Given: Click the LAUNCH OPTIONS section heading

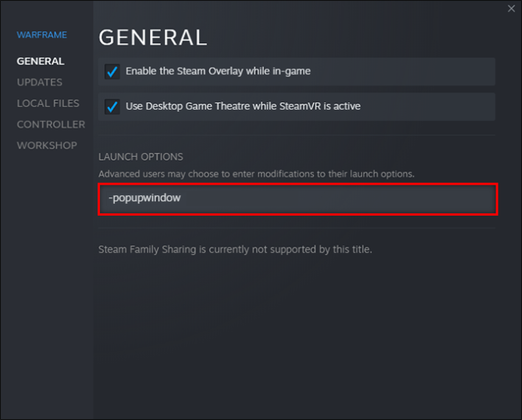Looking at the screenshot, I should 141,157.
